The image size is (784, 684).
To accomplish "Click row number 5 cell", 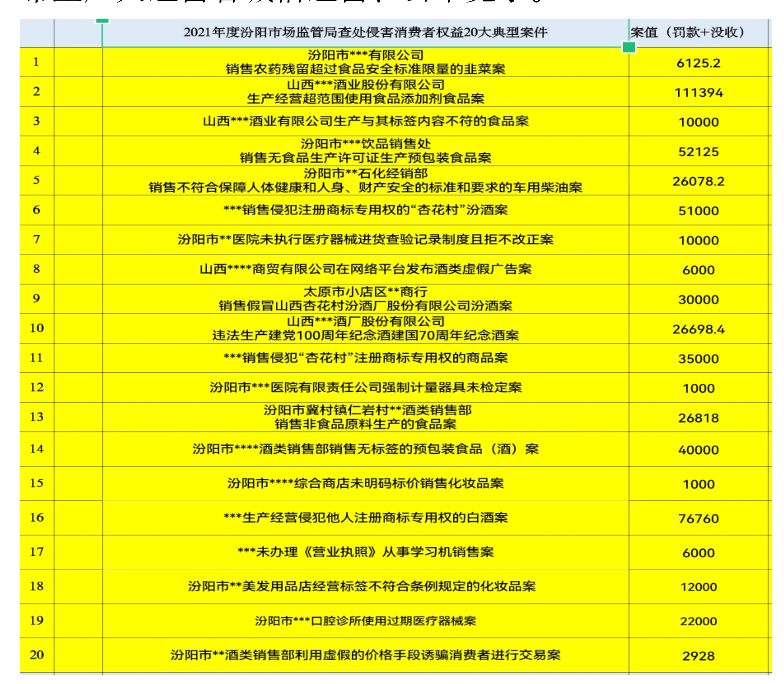I will click(x=37, y=181).
